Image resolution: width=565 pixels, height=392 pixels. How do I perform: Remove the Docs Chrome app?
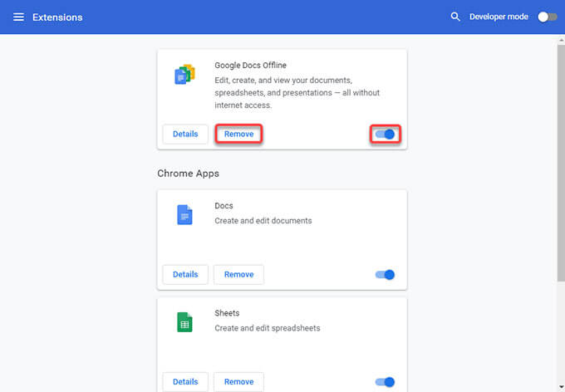(239, 275)
